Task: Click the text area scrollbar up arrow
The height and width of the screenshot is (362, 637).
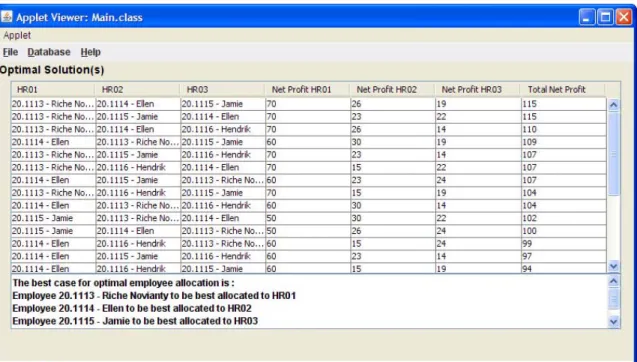Action: (x=613, y=281)
